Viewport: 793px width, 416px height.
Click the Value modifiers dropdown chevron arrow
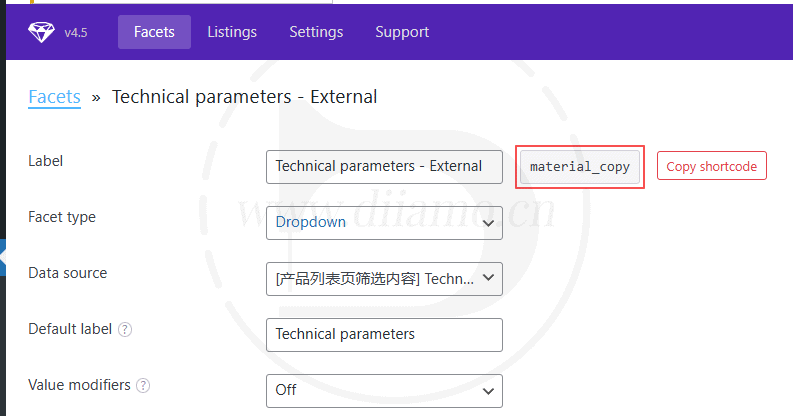[x=488, y=391]
